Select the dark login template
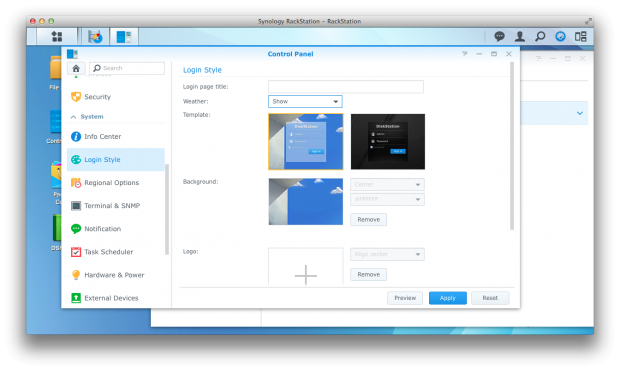The image size is (620, 371). point(388,142)
